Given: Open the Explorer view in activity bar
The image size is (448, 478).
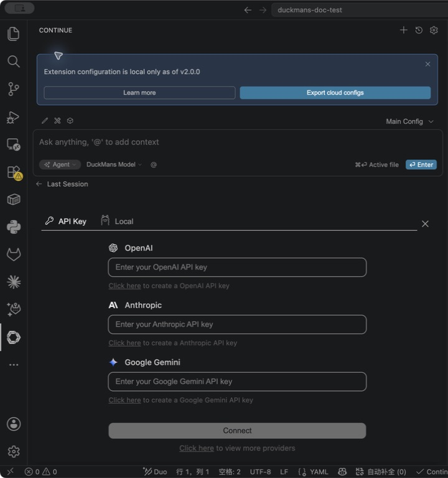Looking at the screenshot, I should [14, 34].
